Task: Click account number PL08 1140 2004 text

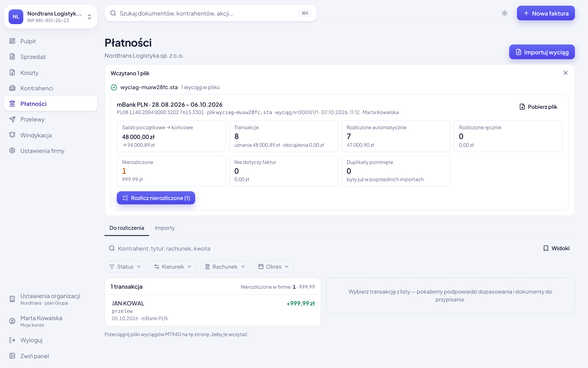Action: tap(160, 112)
